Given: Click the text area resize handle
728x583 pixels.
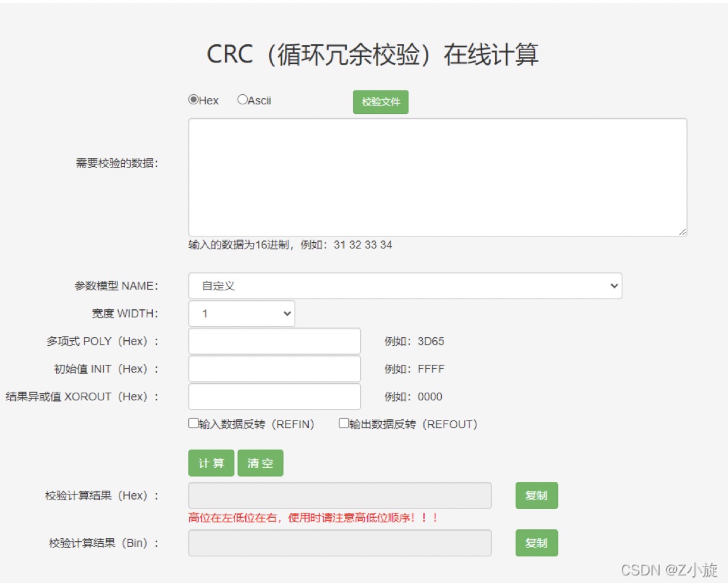Looking at the screenshot, I should click(682, 232).
